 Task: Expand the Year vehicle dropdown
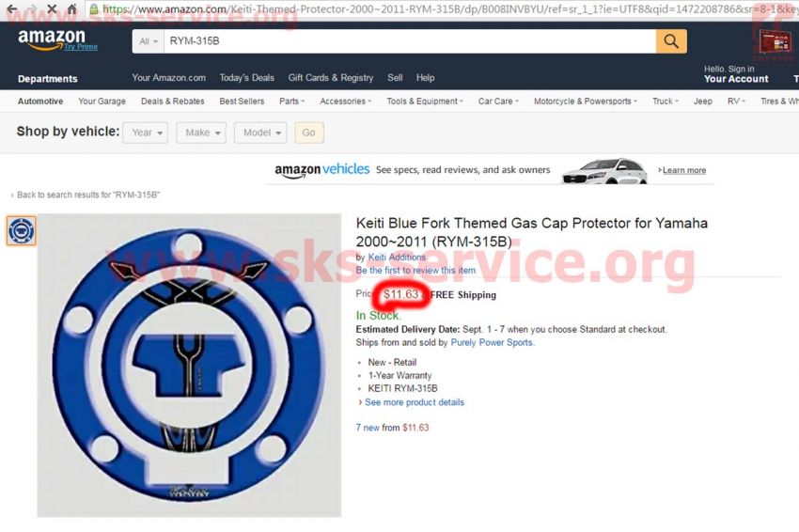pos(145,133)
